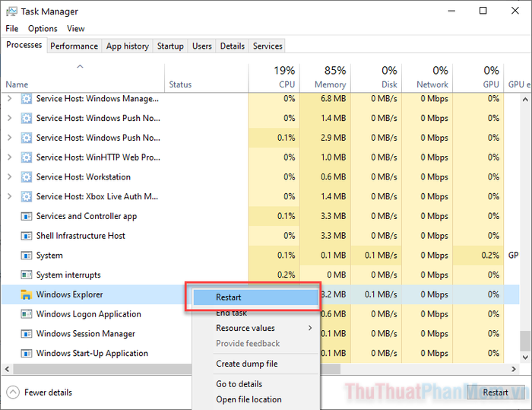Click the Services and Controller app icon

27,216
